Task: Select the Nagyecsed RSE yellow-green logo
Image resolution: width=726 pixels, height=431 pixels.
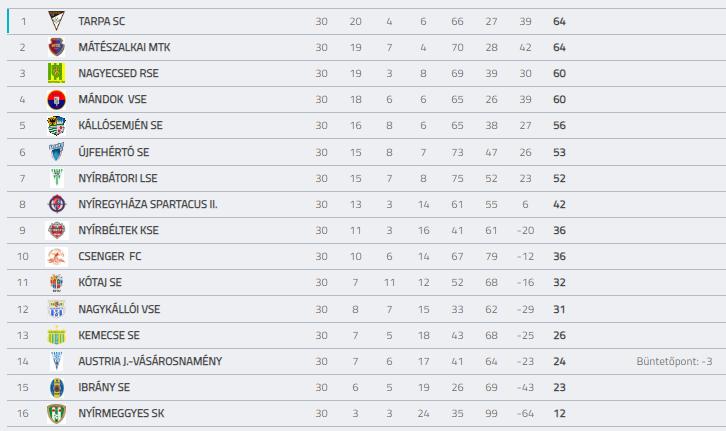Action: [x=56, y=73]
